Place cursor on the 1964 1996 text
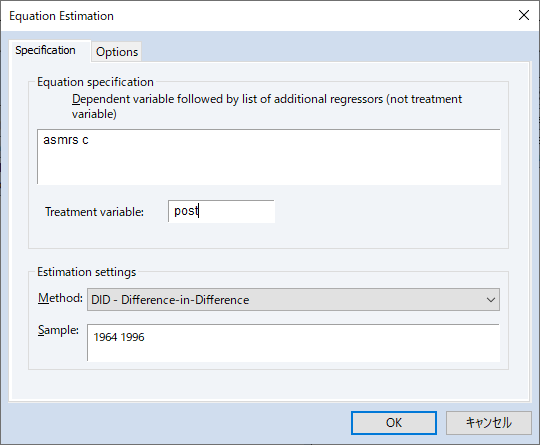 119,337
